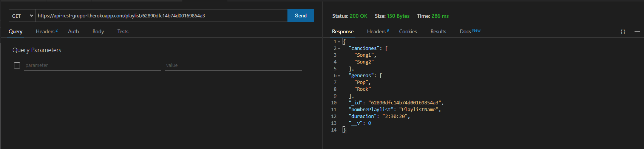The image size is (644, 149).
Task: Click the _id value in the response
Action: (x=405, y=103)
